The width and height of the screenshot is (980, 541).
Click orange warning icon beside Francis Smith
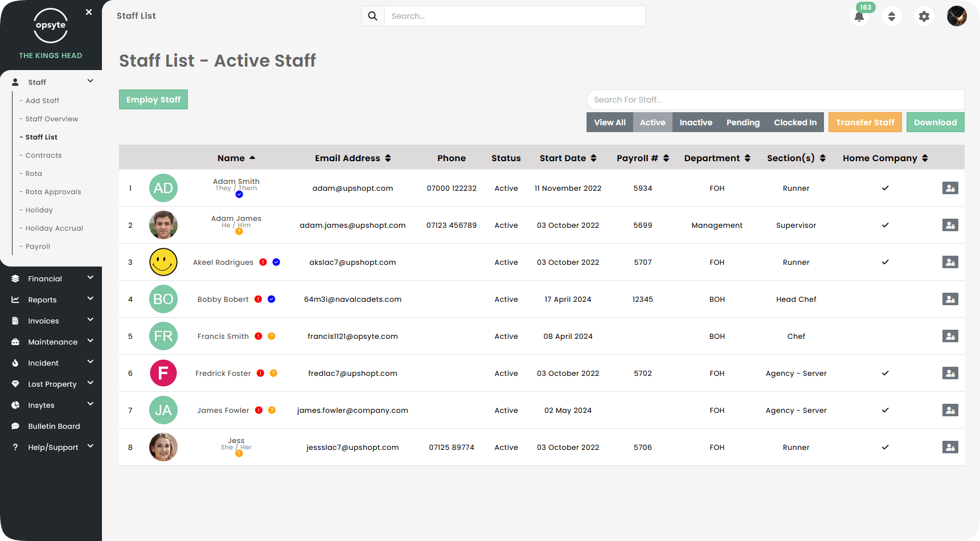[x=272, y=336]
